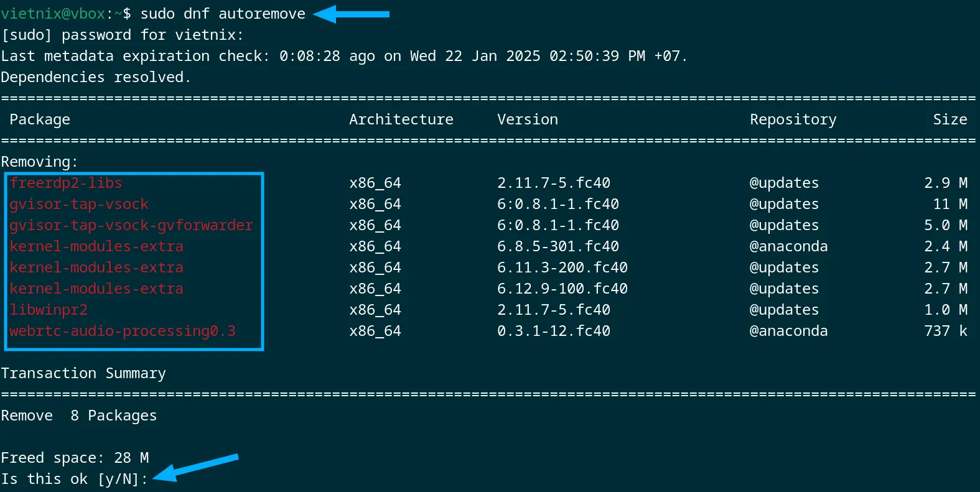Select the 'gvisor-tap-vsock-gvforwarder' package name
Viewport: 980px width, 492px height.
[131, 225]
